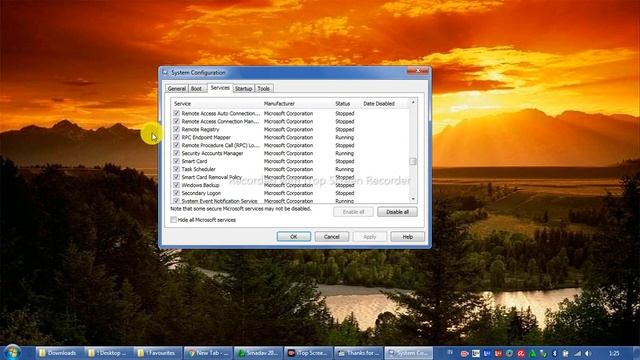Switch to Chrome New Tab taskbar button

(x=208, y=353)
